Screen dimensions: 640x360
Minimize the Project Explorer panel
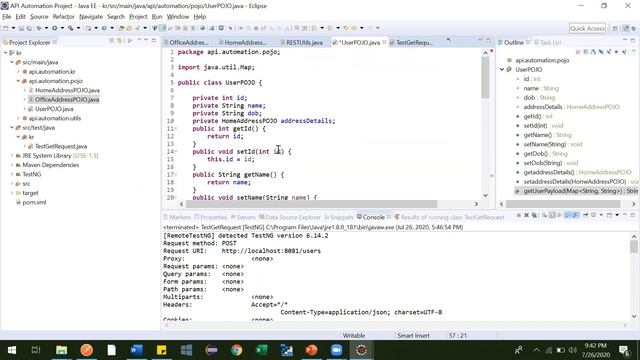[146, 40]
